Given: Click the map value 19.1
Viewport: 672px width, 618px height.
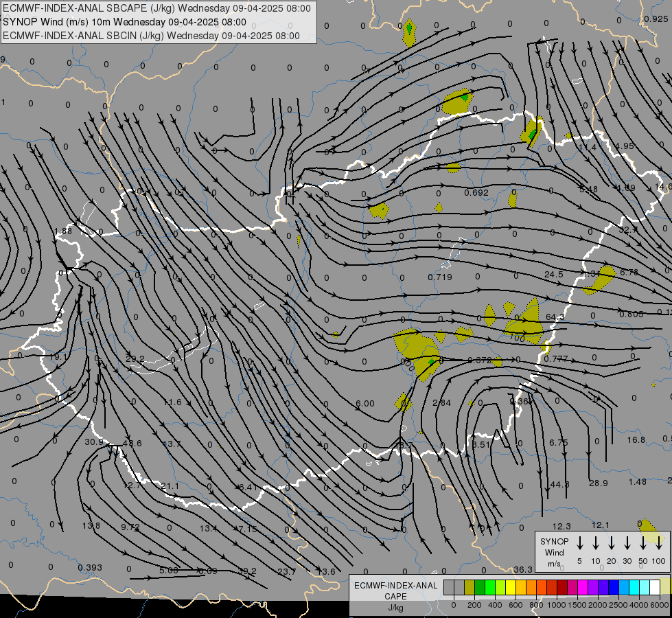Looking at the screenshot, I should click(58, 357).
